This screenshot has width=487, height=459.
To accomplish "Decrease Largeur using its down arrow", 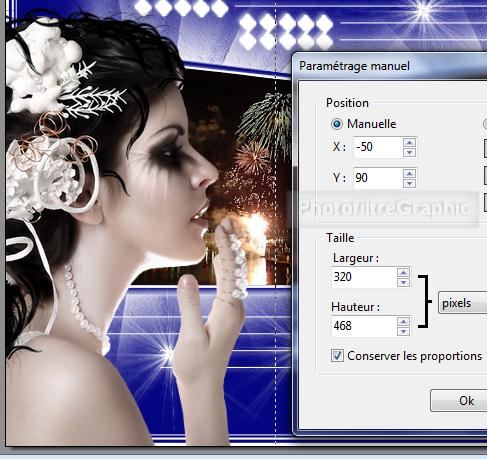I will pos(403,283).
